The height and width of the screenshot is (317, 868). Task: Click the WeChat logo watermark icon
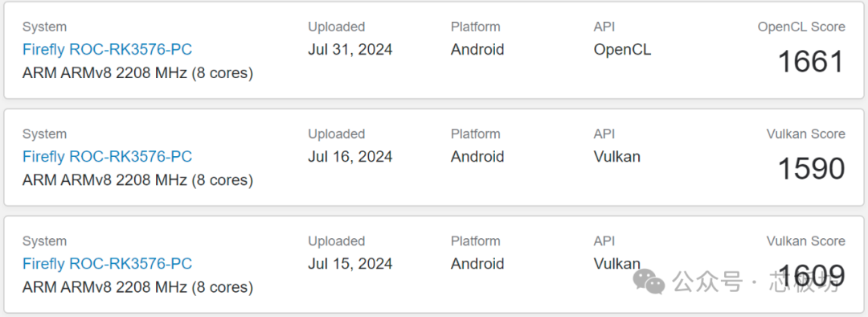[x=649, y=282]
